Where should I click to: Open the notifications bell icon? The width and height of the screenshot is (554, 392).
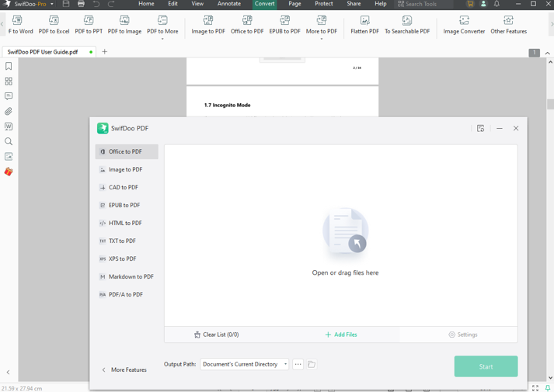tap(497, 4)
